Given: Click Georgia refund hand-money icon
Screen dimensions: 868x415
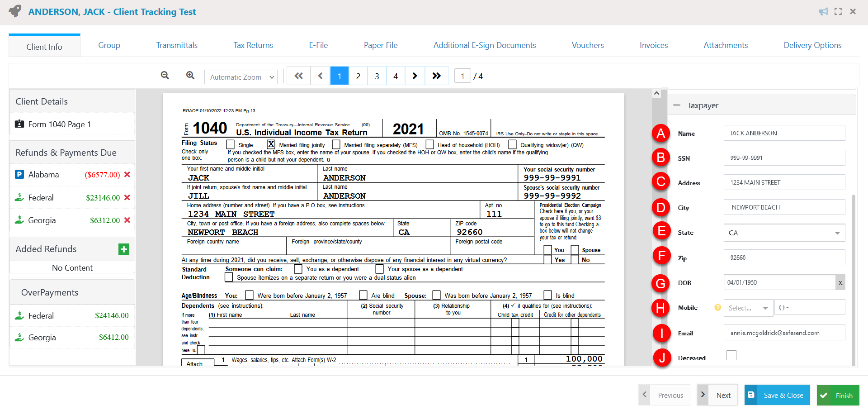Looking at the screenshot, I should [x=19, y=220].
